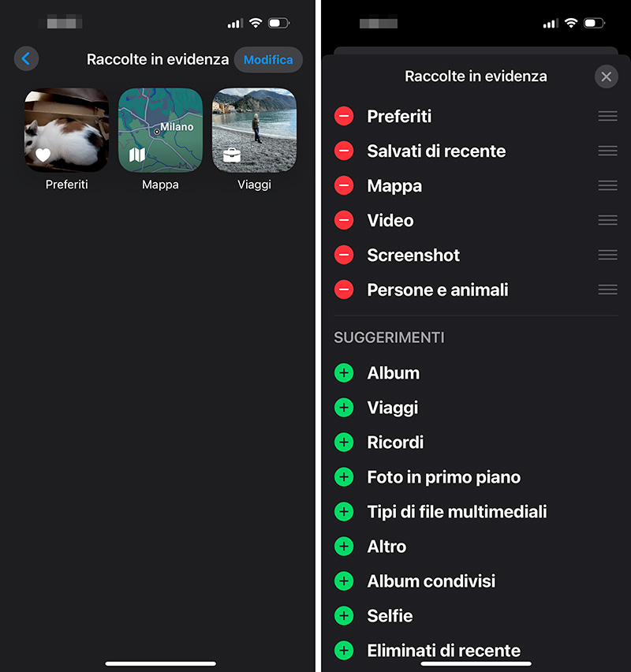Remove Preferiti with its red minus icon
Image resolution: width=631 pixels, height=672 pixels.
point(344,117)
